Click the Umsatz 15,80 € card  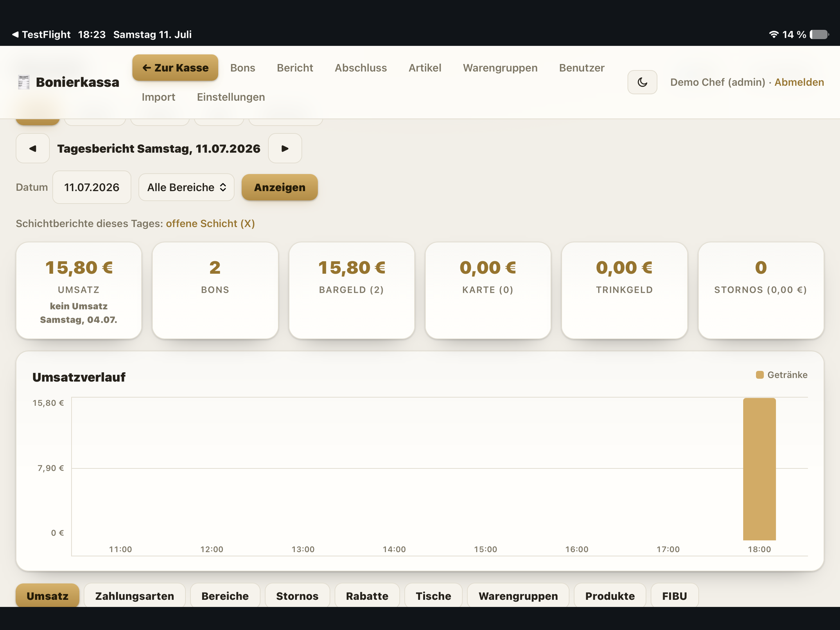pos(79,290)
